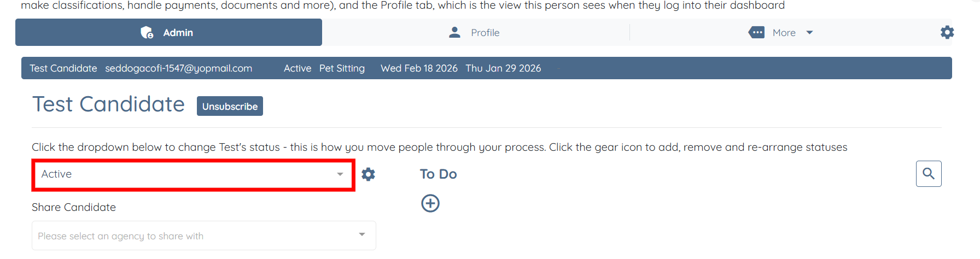
Task: Click the Unsubscribe button
Action: click(x=230, y=107)
